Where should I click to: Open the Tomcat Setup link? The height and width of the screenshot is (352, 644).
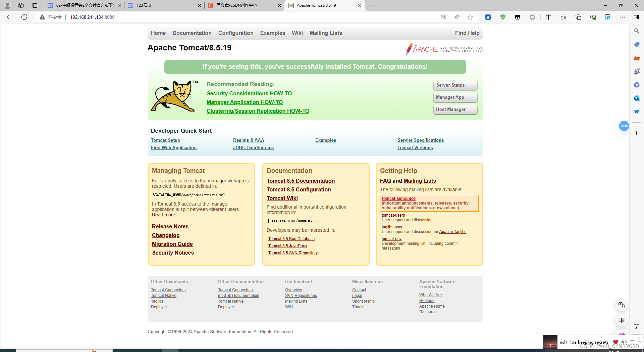pos(165,140)
